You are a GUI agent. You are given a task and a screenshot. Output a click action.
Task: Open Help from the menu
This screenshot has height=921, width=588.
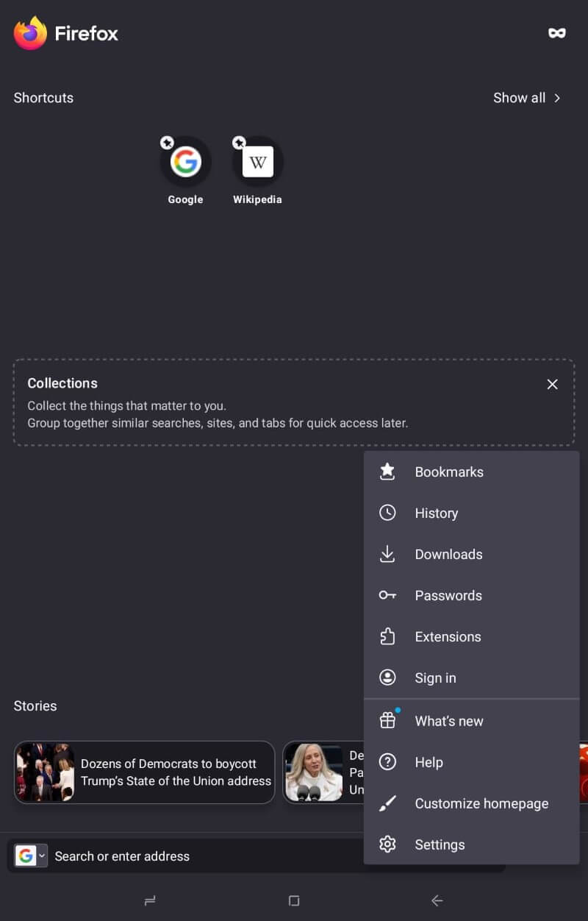click(429, 762)
